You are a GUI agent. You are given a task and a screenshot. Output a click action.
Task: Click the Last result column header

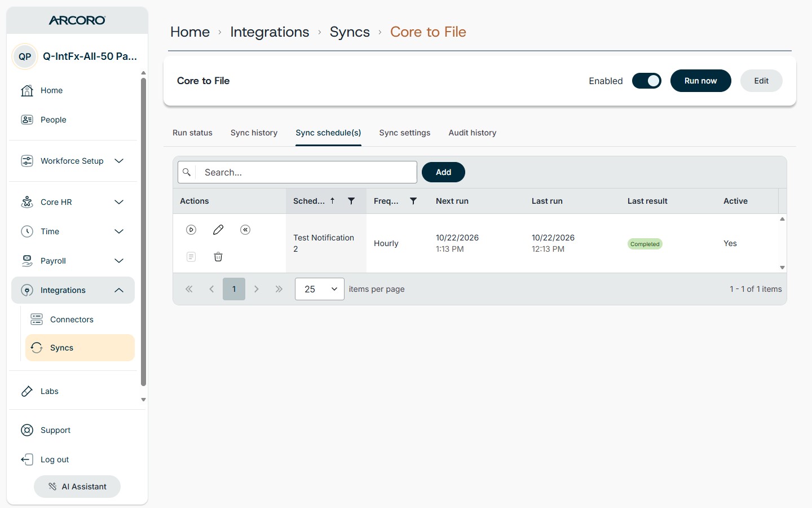pos(647,201)
